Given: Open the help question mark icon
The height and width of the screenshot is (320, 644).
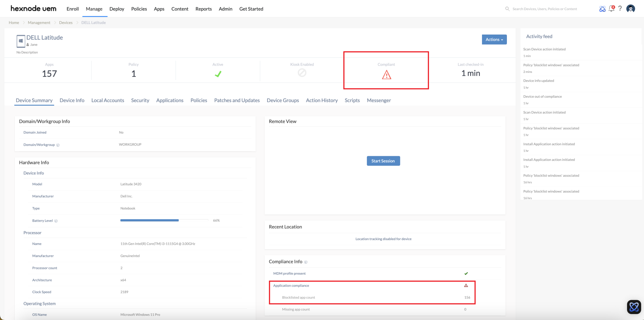Looking at the screenshot, I should tap(620, 8).
